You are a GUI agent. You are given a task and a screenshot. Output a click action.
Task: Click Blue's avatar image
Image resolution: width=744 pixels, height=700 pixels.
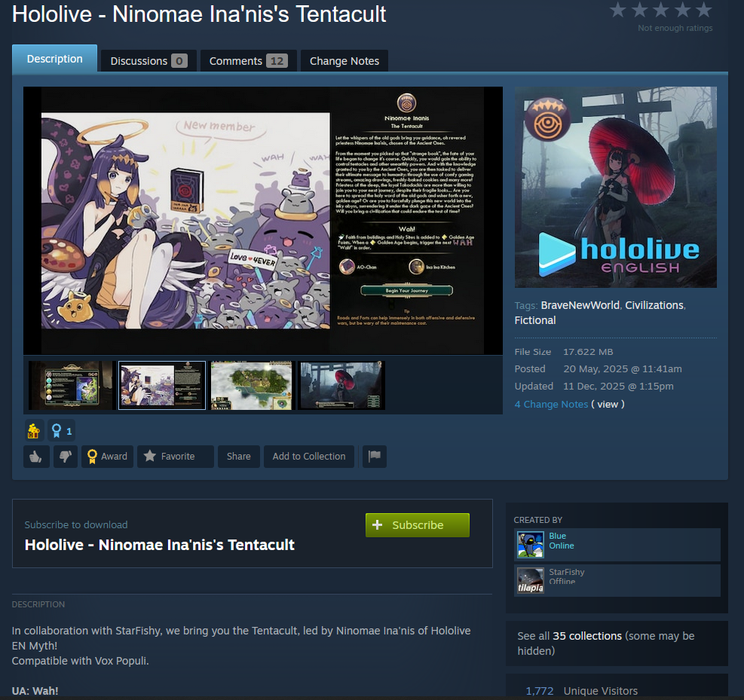click(x=530, y=545)
